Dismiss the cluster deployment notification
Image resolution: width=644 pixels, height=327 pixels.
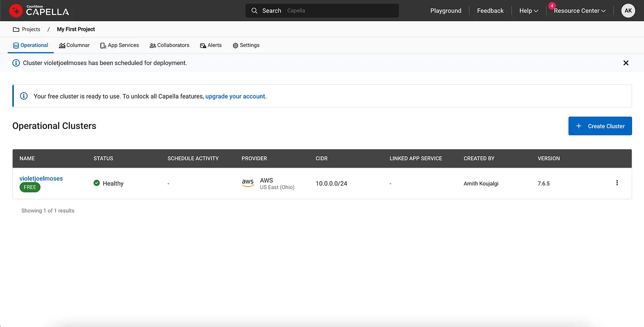click(626, 63)
